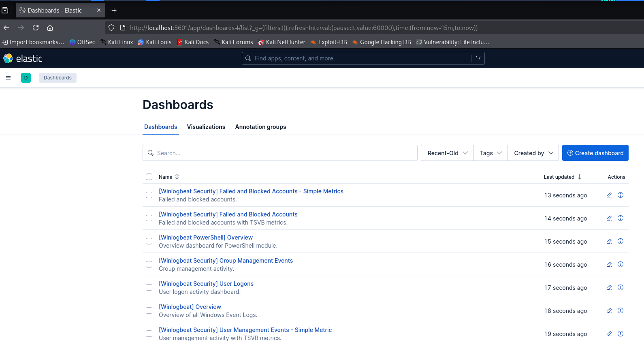Screen dimensions: 644x349
Task: Go to the browser home page
Action: point(50,28)
